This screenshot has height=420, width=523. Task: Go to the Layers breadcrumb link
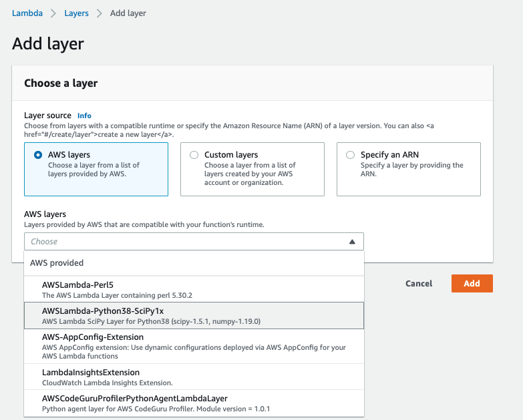tap(76, 13)
